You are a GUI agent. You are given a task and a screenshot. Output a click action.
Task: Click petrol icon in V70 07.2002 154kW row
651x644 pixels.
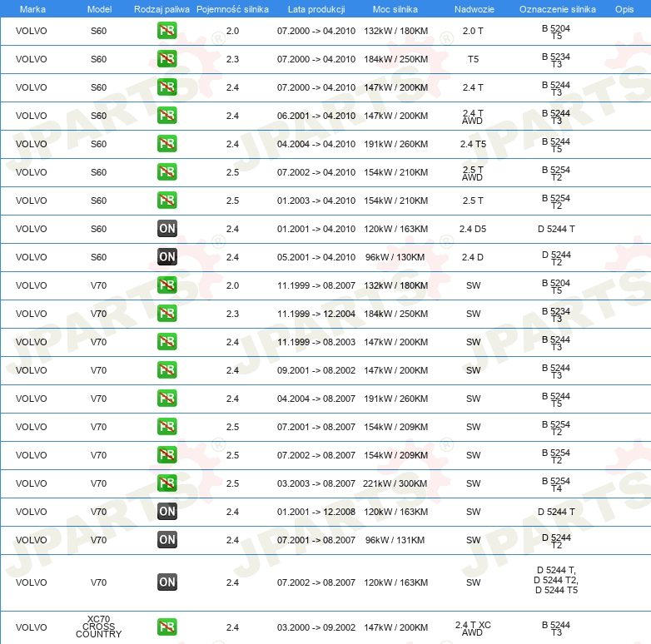pyautogui.click(x=167, y=455)
